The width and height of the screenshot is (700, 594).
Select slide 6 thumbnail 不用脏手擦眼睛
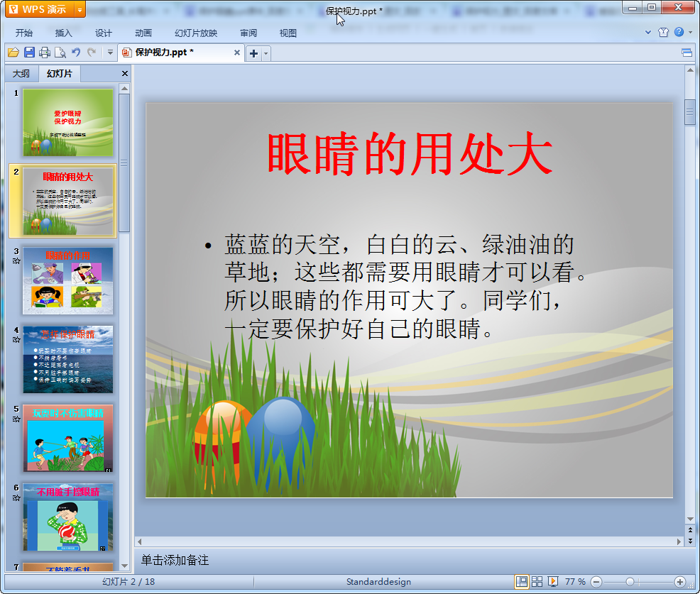click(68, 517)
